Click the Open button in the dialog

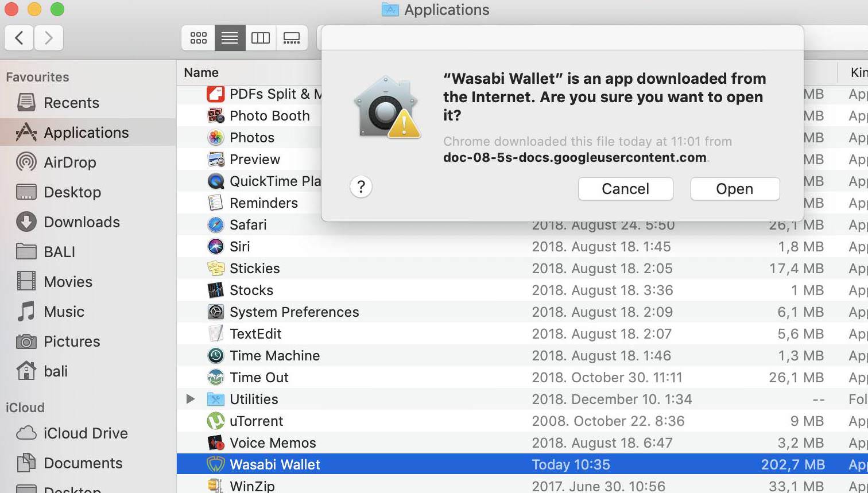tap(734, 189)
